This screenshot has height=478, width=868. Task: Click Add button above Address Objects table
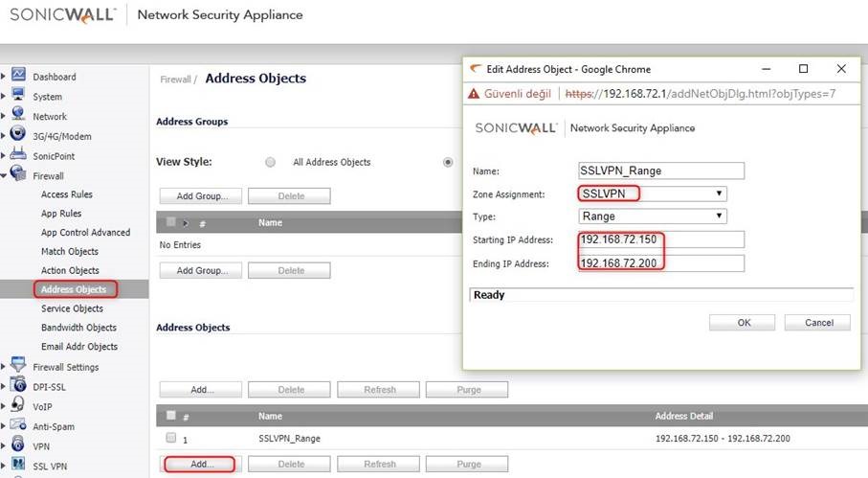click(201, 389)
